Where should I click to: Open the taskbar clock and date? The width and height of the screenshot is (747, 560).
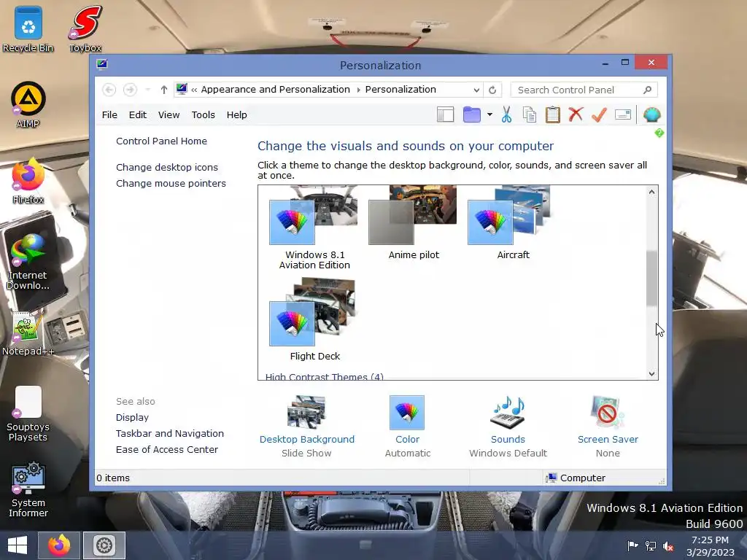click(x=710, y=545)
